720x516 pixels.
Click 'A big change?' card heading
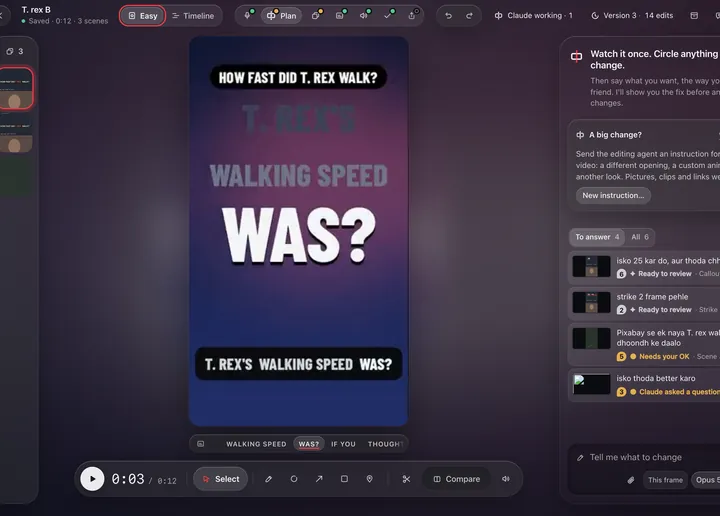[615, 135]
